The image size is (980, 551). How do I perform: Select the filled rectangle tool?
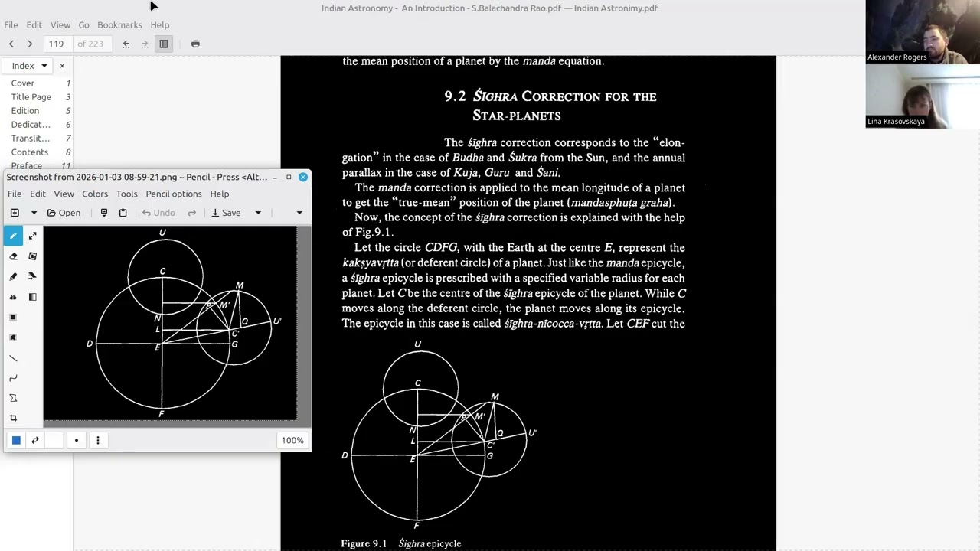pyautogui.click(x=13, y=317)
